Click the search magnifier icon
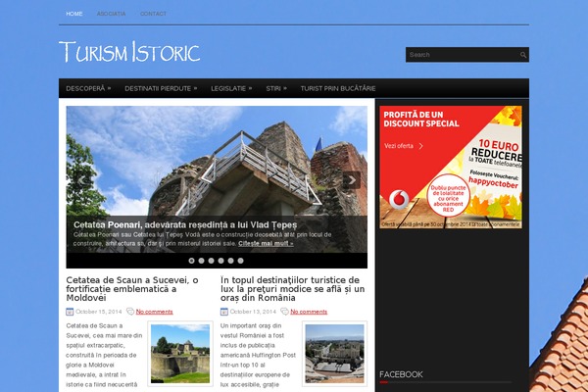The height and width of the screenshot is (392, 588). (523, 55)
